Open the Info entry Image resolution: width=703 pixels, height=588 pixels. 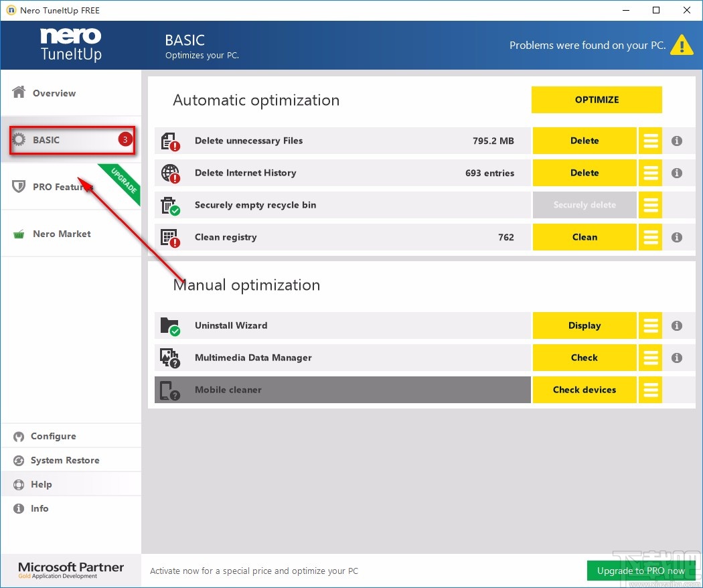coord(71,508)
